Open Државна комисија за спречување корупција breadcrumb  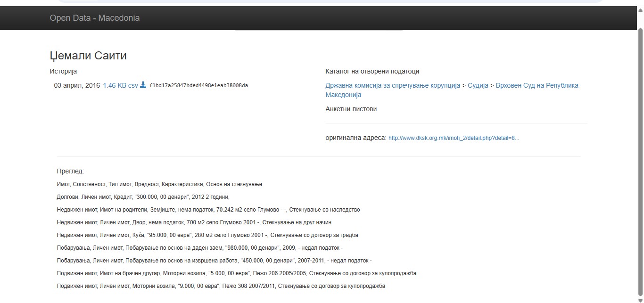tap(393, 85)
